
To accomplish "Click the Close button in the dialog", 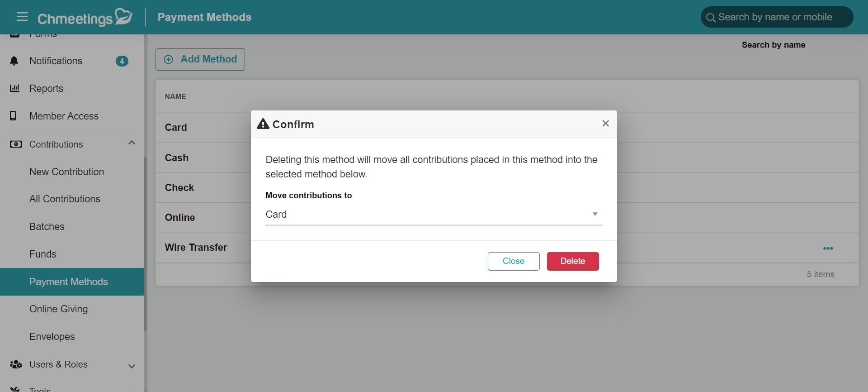I will click(514, 261).
